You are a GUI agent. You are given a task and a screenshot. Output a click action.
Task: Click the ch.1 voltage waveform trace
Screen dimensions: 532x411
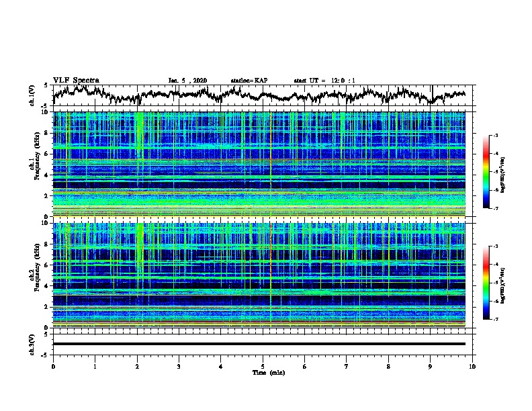pos(259,95)
